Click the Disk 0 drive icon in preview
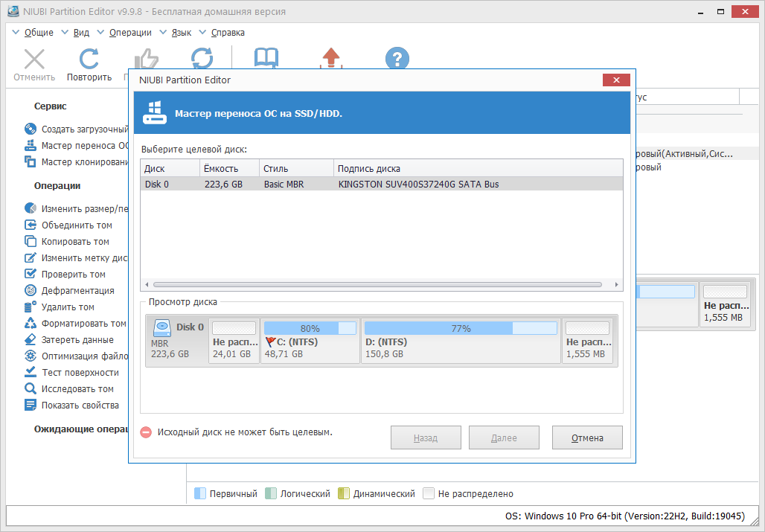The width and height of the screenshot is (765, 532). coord(162,328)
